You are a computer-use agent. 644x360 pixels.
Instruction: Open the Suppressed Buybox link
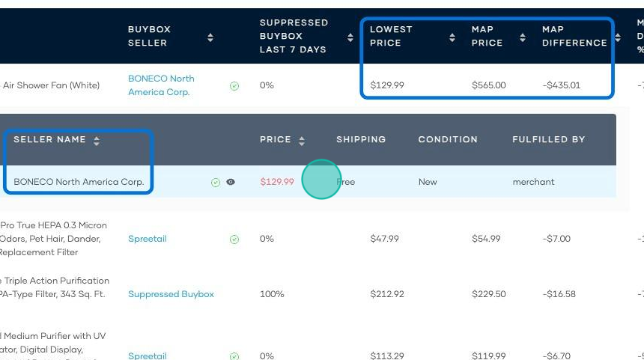point(171,294)
